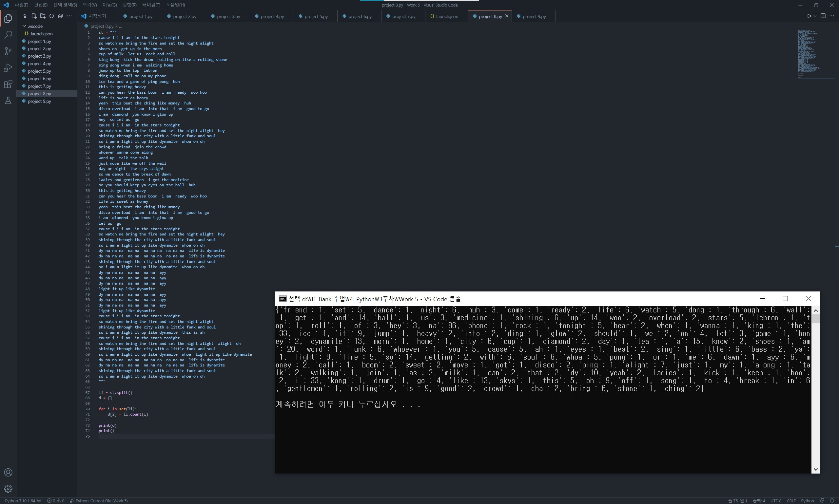839x504 pixels.
Task: Click Python 3.10.1 64-bit interpreter selector
Action: (23, 501)
